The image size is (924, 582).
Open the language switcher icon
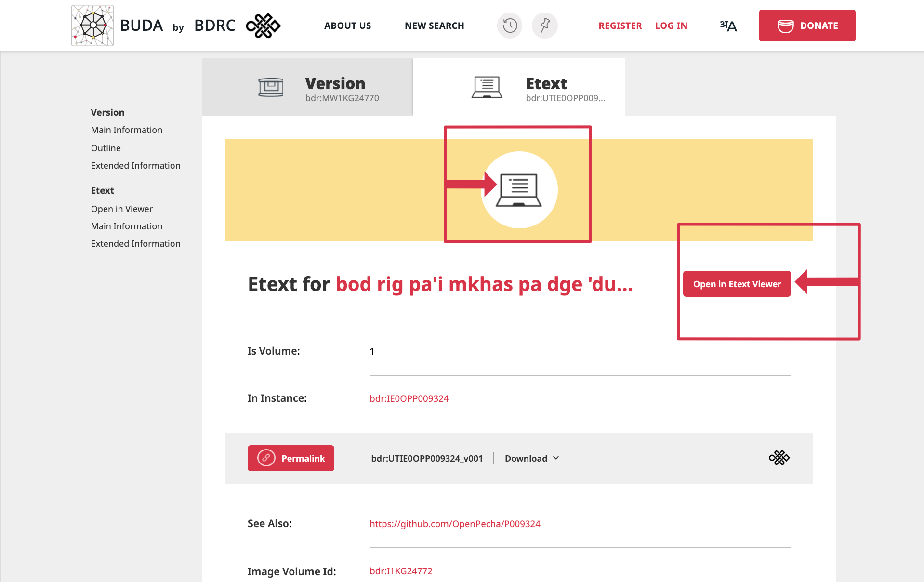[x=728, y=26]
